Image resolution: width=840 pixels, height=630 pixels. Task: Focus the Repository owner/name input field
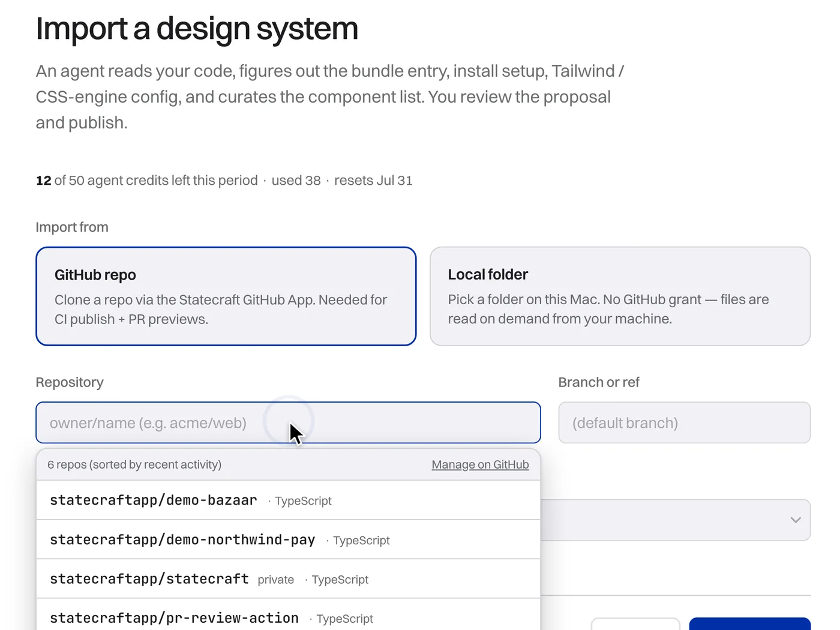(x=288, y=422)
